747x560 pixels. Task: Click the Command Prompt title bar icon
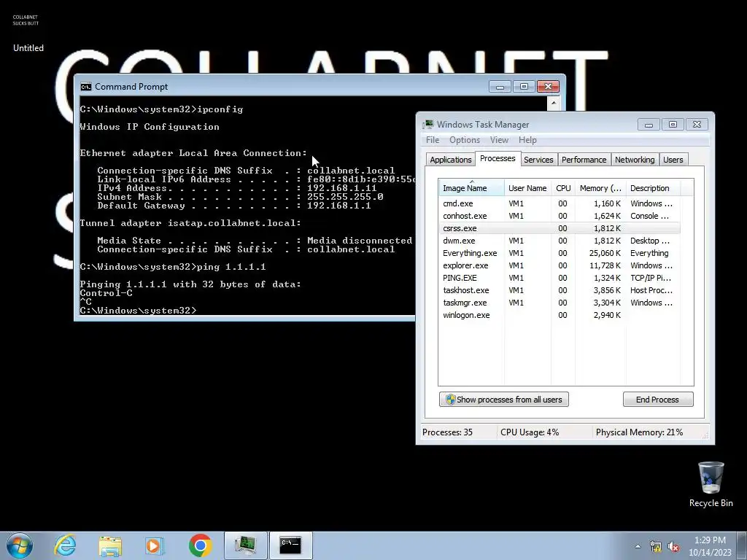click(86, 87)
